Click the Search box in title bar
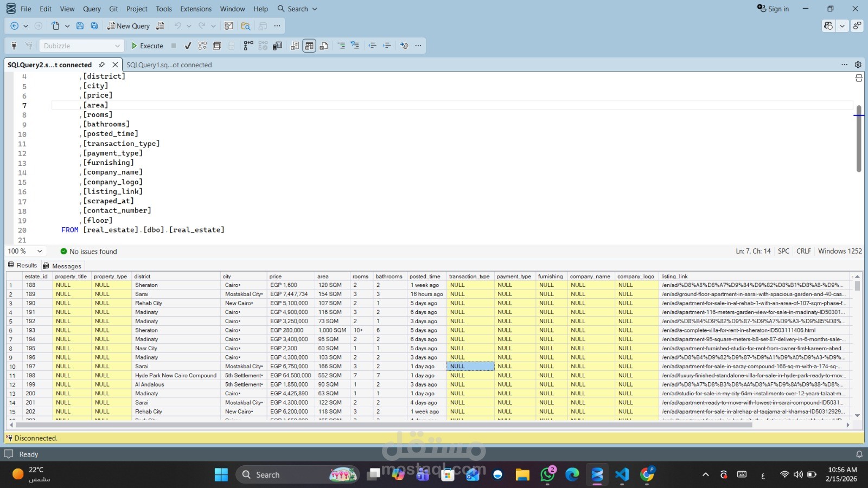The height and width of the screenshot is (488, 868). click(297, 9)
